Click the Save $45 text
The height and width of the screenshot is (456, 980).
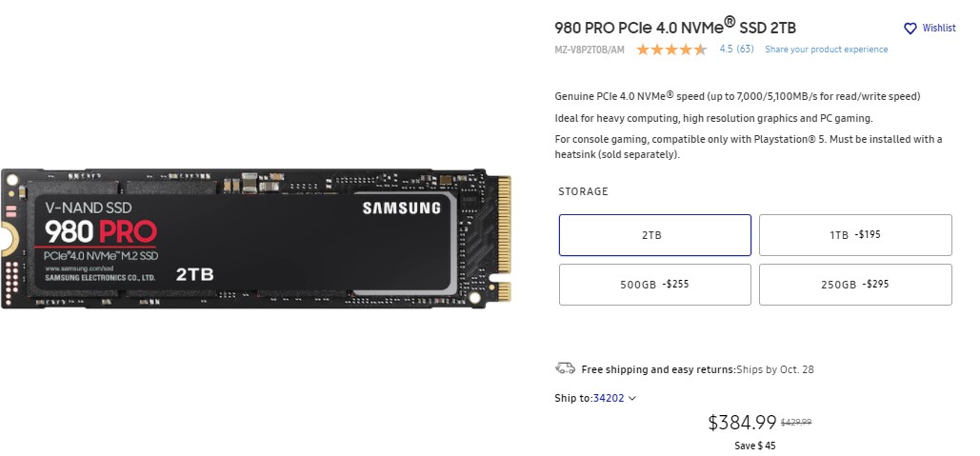(x=755, y=446)
